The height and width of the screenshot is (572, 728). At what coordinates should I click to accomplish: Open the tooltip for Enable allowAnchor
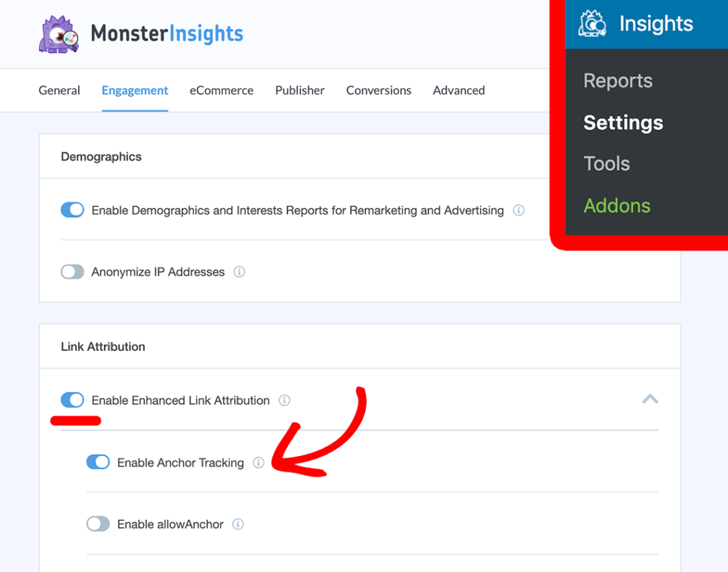click(x=239, y=524)
